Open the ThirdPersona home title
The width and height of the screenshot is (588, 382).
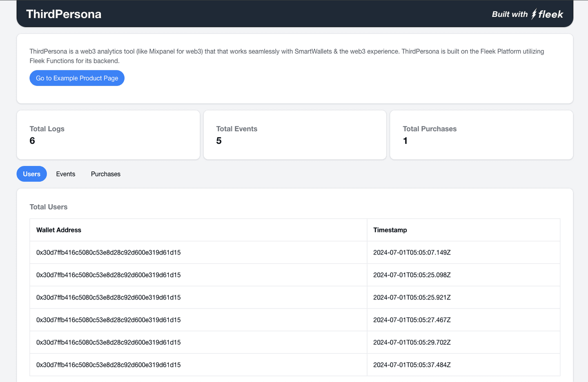click(x=64, y=14)
